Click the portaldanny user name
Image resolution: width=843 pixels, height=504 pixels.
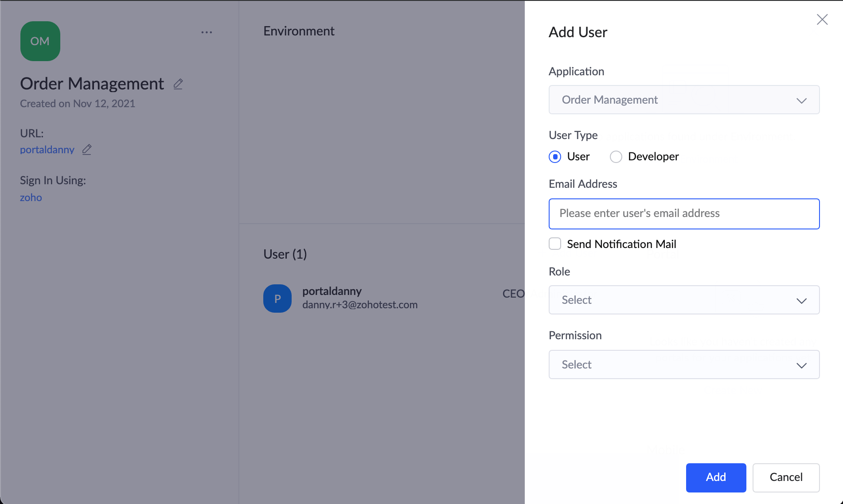pyautogui.click(x=332, y=291)
